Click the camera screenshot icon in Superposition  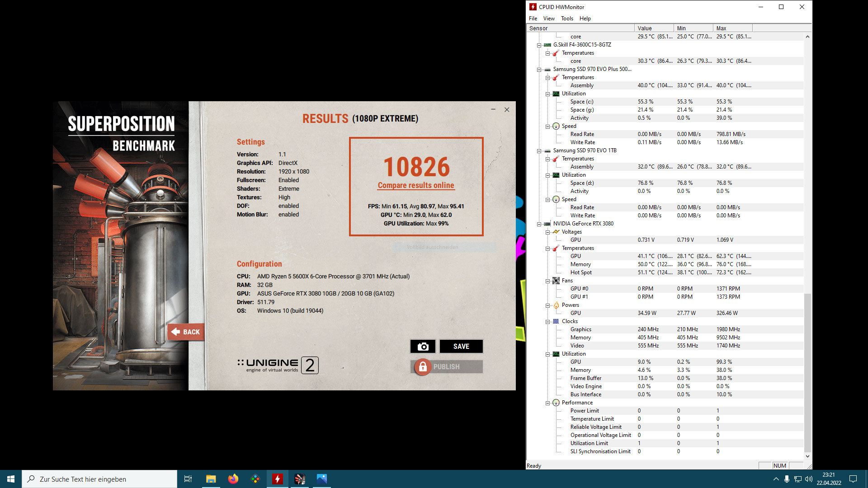tap(423, 346)
